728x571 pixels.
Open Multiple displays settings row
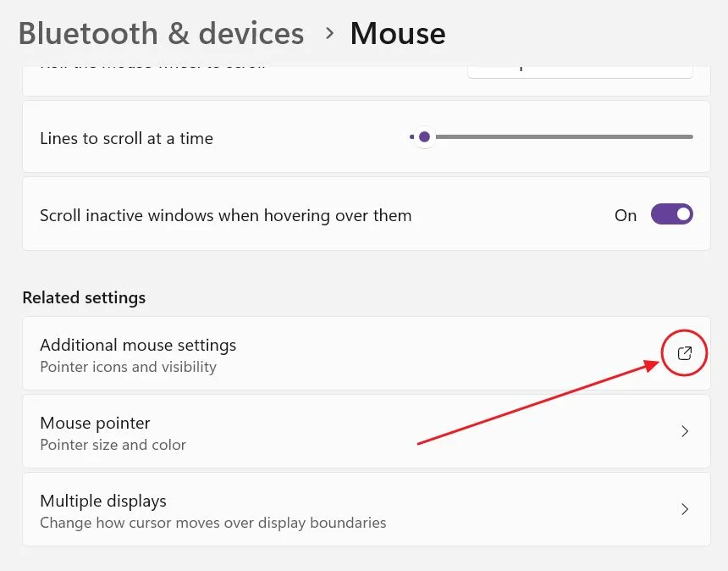(x=367, y=509)
